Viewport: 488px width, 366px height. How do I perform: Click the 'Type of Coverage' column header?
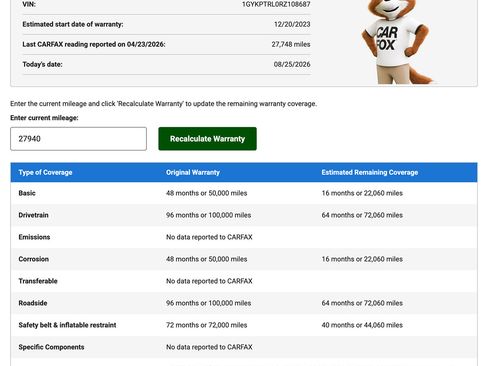[x=45, y=172]
